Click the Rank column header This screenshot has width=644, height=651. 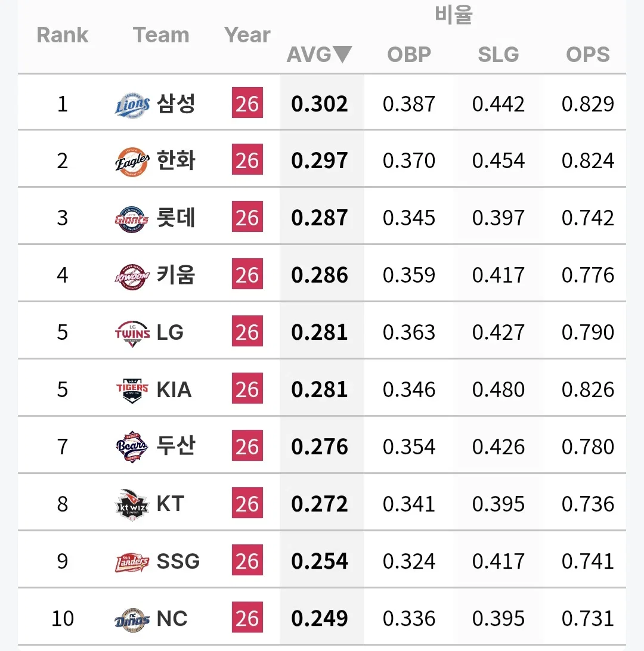(62, 35)
